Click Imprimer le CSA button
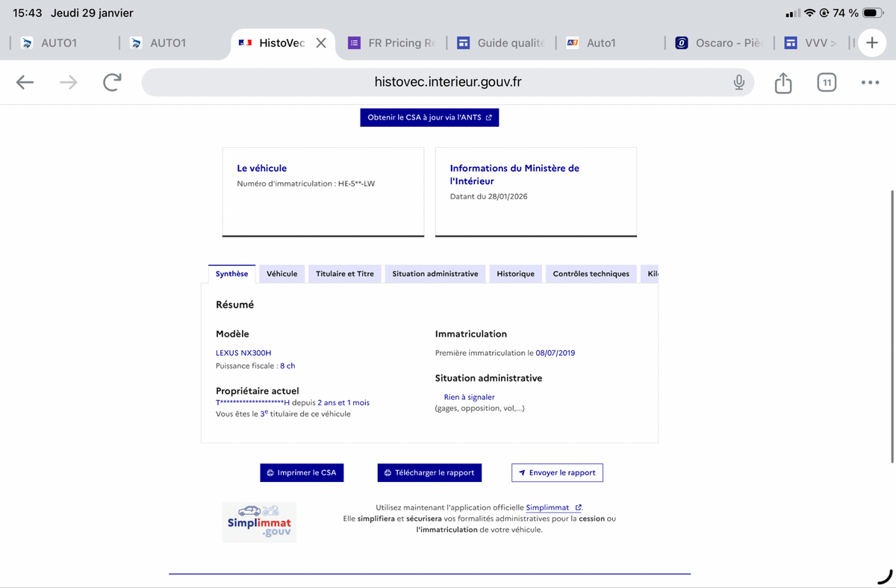 point(302,472)
